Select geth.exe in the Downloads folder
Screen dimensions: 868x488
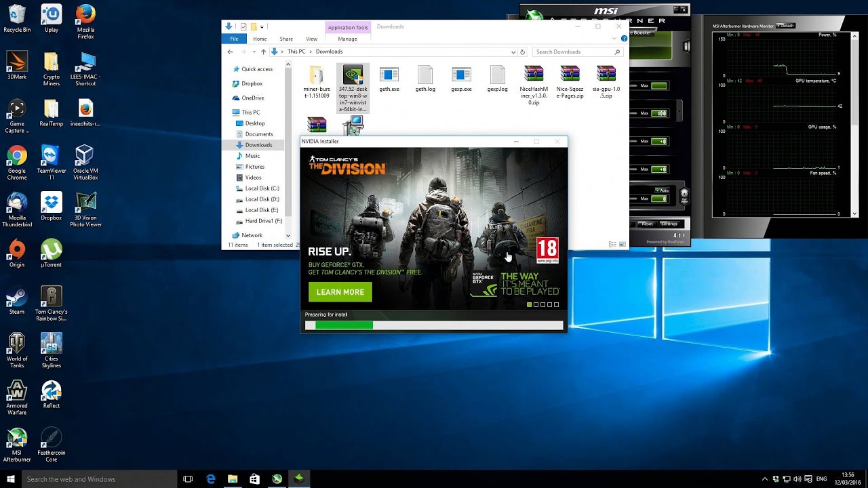[x=389, y=79]
